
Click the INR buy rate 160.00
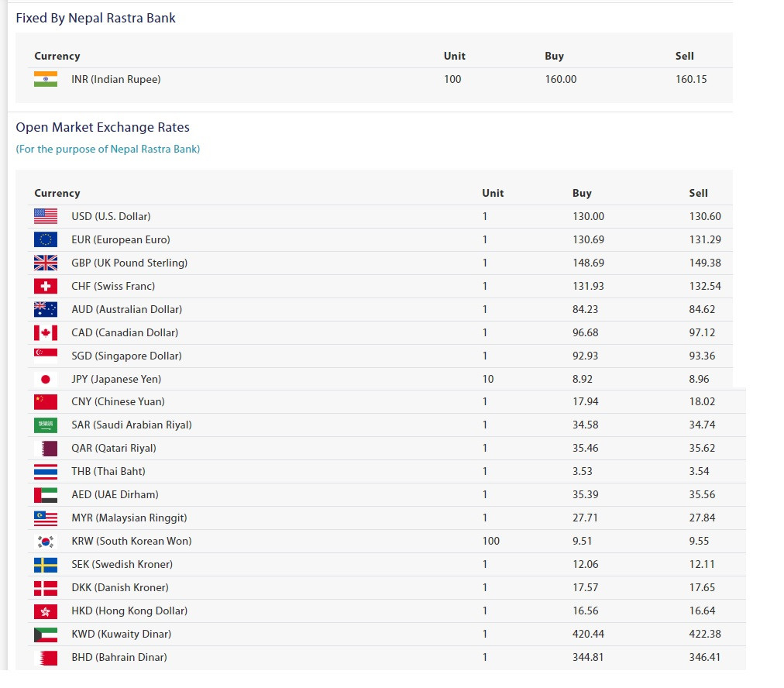point(561,79)
